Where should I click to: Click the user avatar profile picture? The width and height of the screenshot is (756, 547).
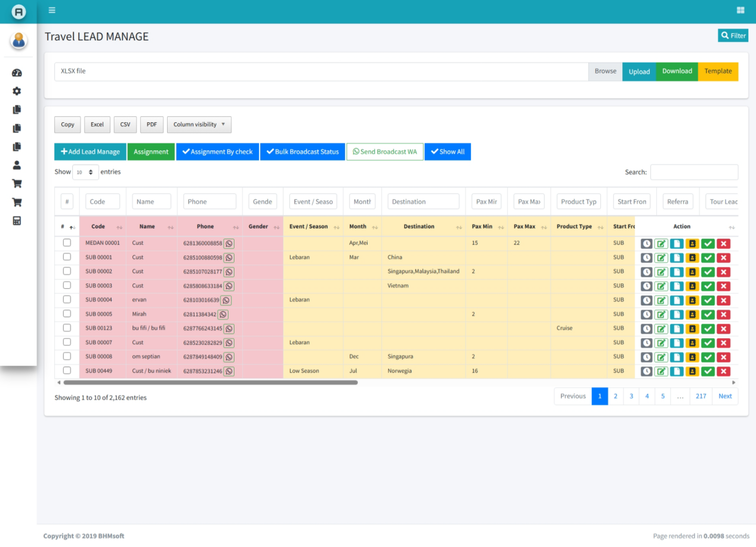pyautogui.click(x=18, y=41)
